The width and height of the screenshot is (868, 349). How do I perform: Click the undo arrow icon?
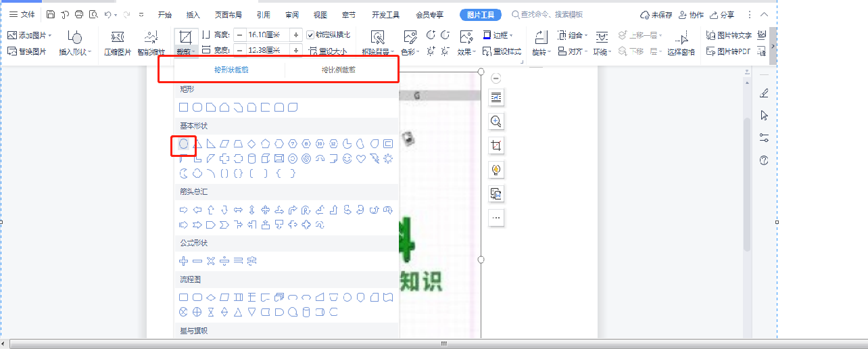pos(108,14)
